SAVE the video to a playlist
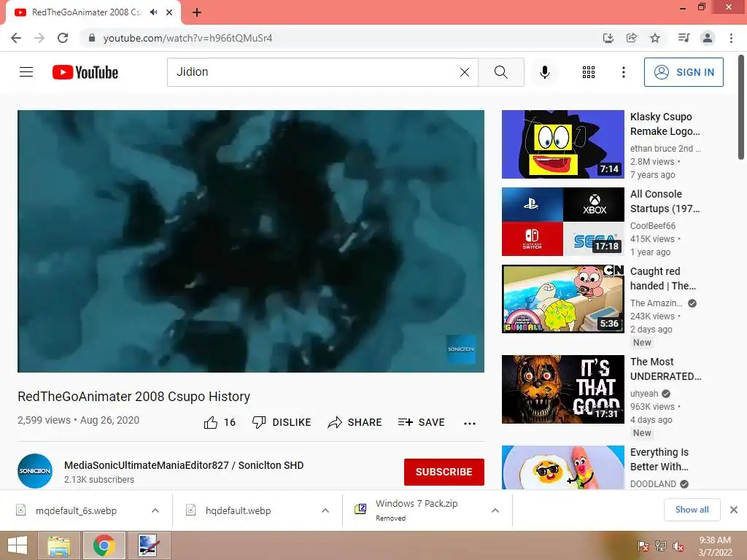Image resolution: width=747 pixels, height=560 pixels. click(x=421, y=422)
